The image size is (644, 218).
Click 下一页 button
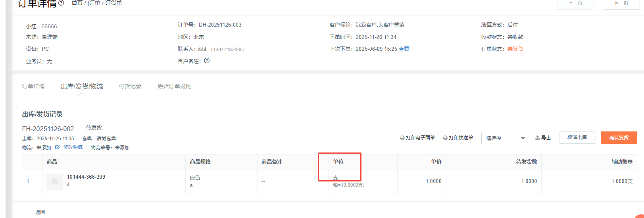tap(621, 4)
